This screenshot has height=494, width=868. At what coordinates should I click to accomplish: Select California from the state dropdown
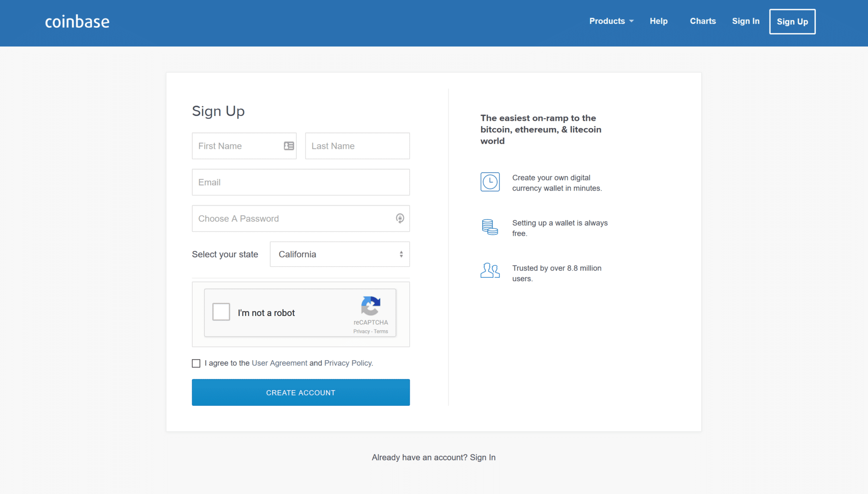pos(339,254)
